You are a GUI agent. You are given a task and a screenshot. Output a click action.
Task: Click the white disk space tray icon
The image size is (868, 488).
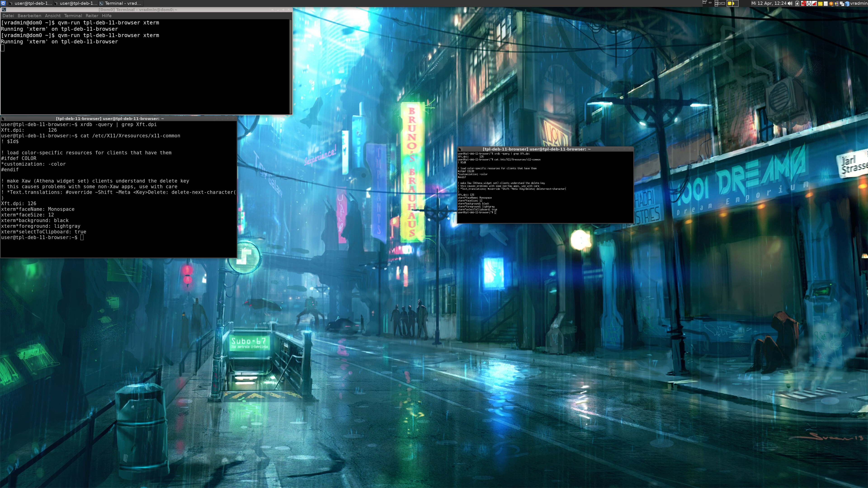[826, 3]
